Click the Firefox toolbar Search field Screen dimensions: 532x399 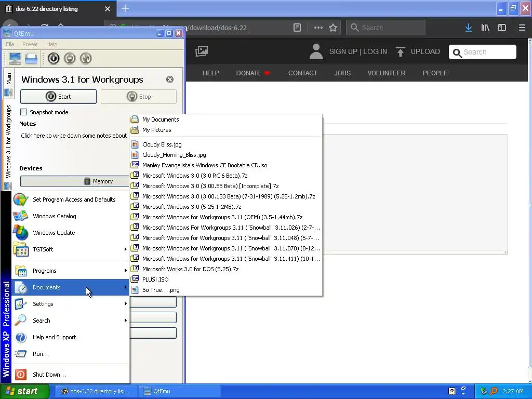tap(385, 28)
